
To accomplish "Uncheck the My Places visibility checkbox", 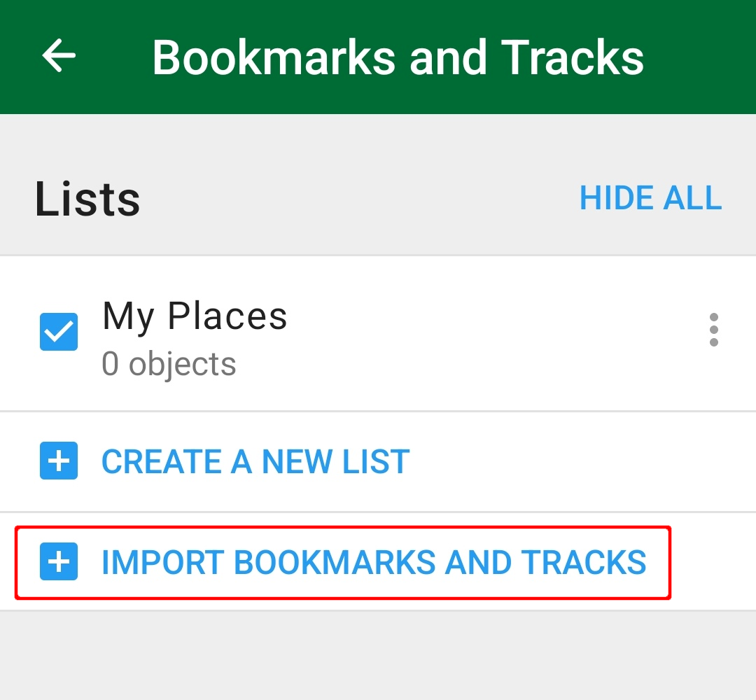I will tap(59, 332).
